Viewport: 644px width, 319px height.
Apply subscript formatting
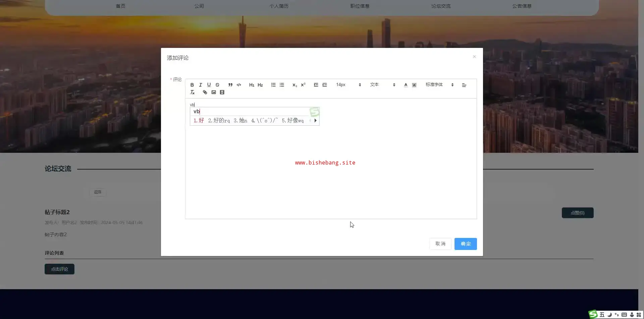point(294,85)
